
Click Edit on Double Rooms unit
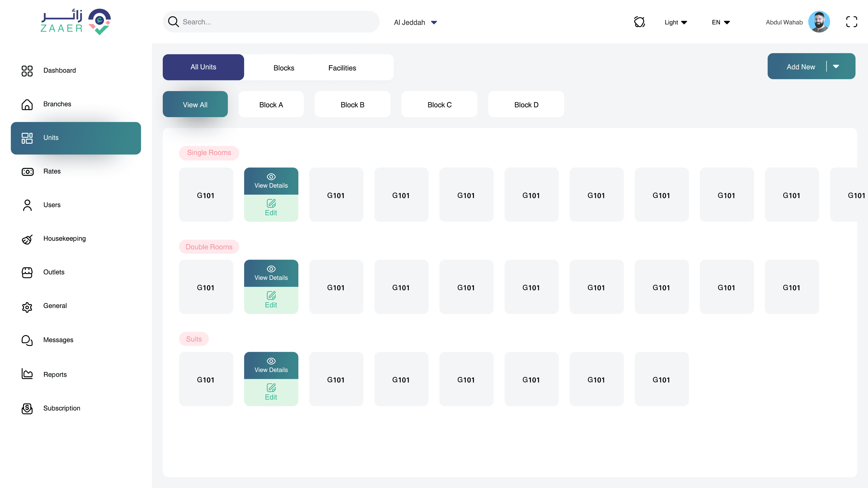271,300
